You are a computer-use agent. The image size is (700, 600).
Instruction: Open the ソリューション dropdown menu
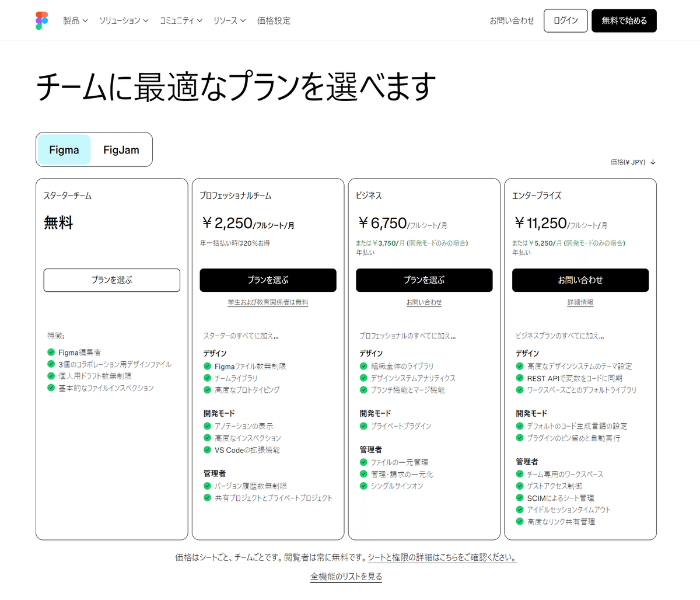click(x=124, y=20)
